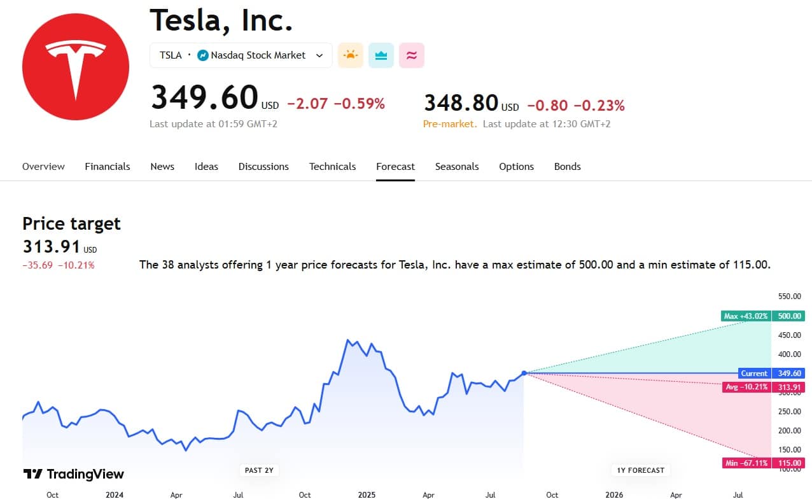812x504 pixels.
Task: Click the TradingView logo on the chart
Action: tap(74, 474)
